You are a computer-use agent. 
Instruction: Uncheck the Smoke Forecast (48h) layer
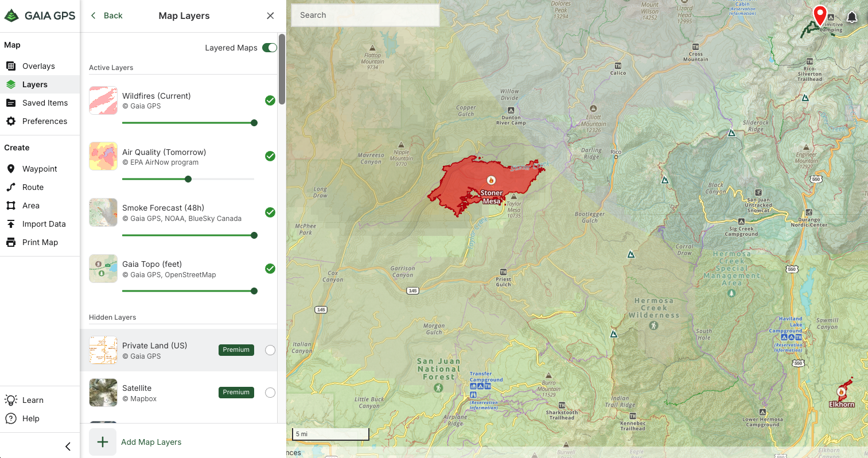[x=270, y=212]
